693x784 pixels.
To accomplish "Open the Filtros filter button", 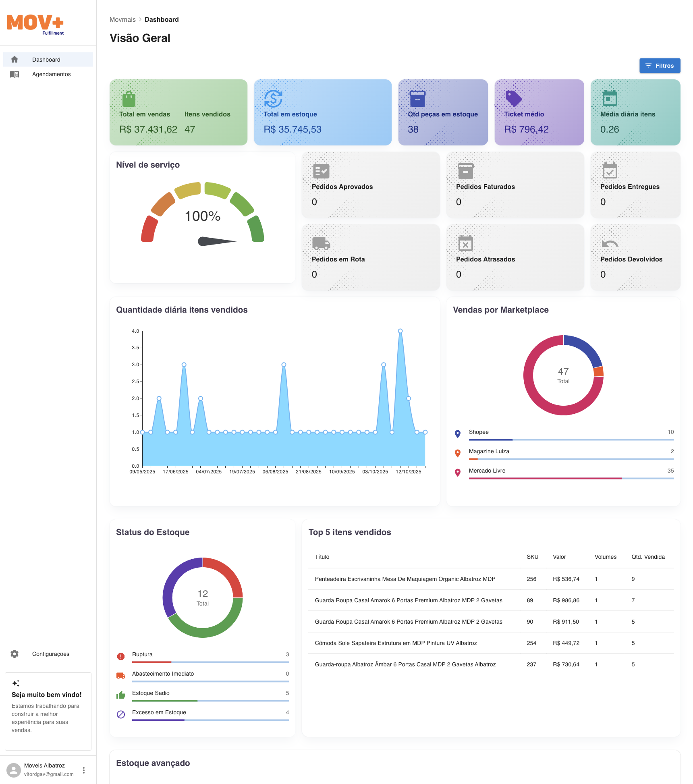I will 660,66.
